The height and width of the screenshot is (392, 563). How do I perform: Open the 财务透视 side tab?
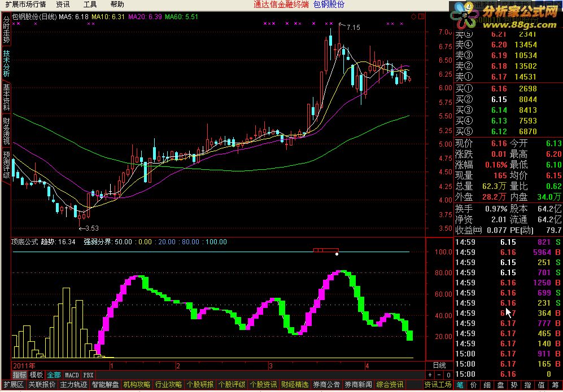(6, 131)
